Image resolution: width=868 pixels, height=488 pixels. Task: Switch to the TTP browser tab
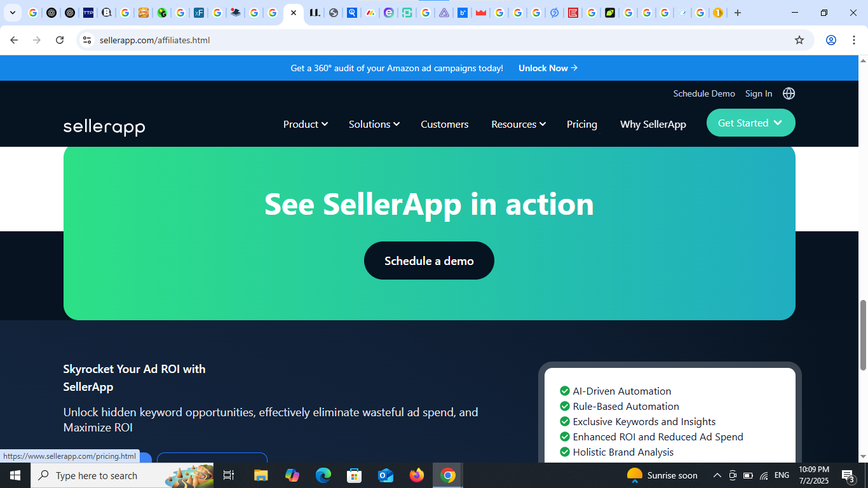(x=88, y=13)
